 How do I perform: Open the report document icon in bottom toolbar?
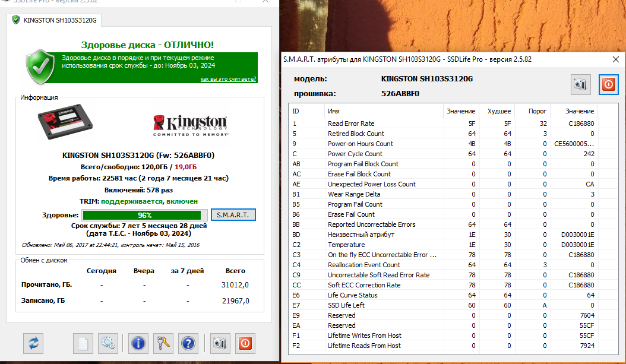click(84, 343)
